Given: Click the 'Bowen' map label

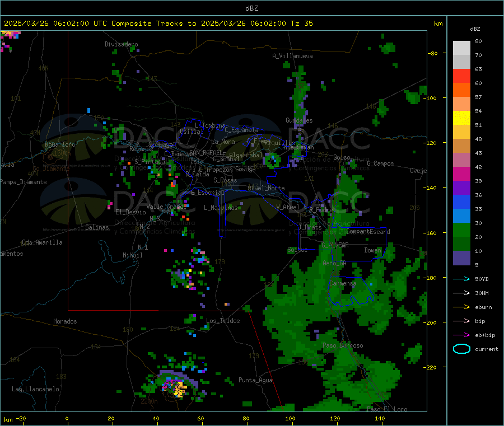Looking at the screenshot, I should [x=372, y=250].
